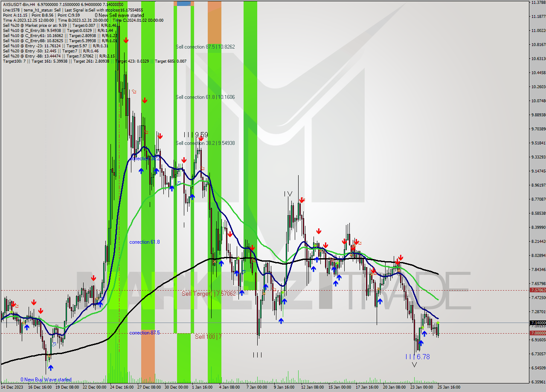Click the '4 Jan 08:00' time axis label
Viewport: 546px width, 392px height.
[229, 387]
